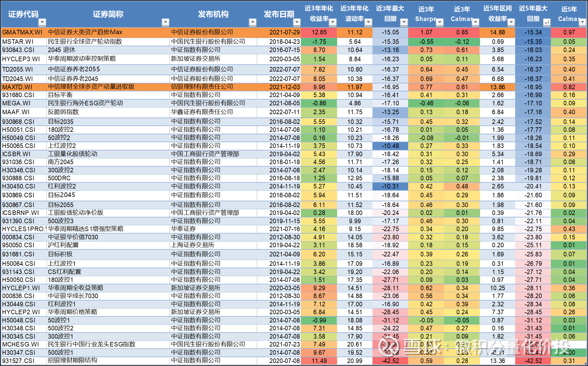Open the 证券简称 column filter dropdown
588x366 pixels.
coord(166,22)
